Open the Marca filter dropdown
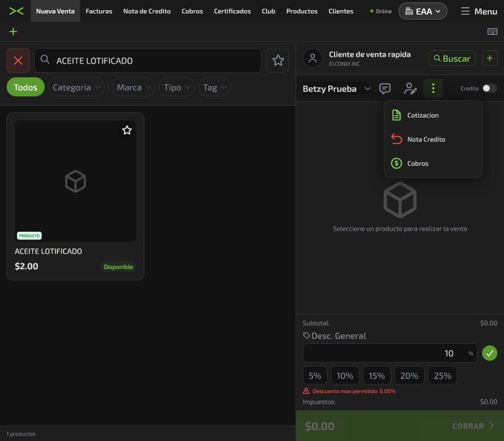The image size is (504, 441). coord(134,87)
